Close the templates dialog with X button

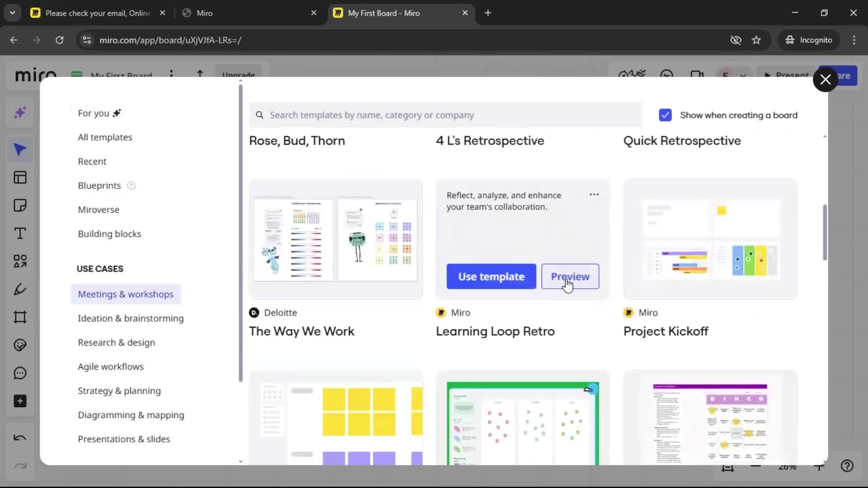(826, 80)
